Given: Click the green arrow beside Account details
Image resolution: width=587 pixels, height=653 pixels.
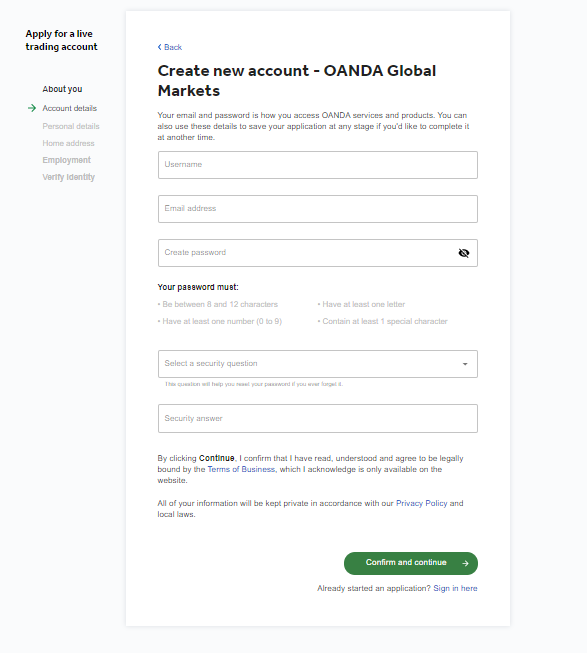Looking at the screenshot, I should click(x=32, y=108).
